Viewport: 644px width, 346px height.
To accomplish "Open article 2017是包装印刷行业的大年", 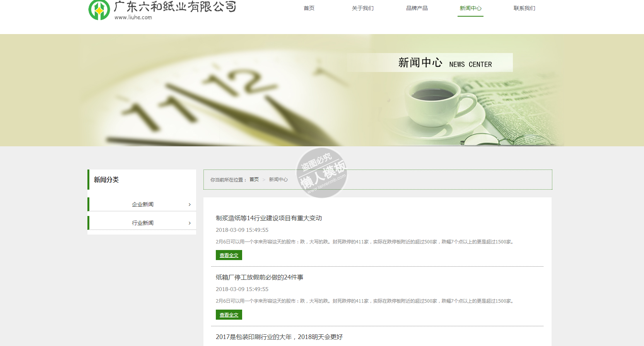I will pyautogui.click(x=279, y=337).
